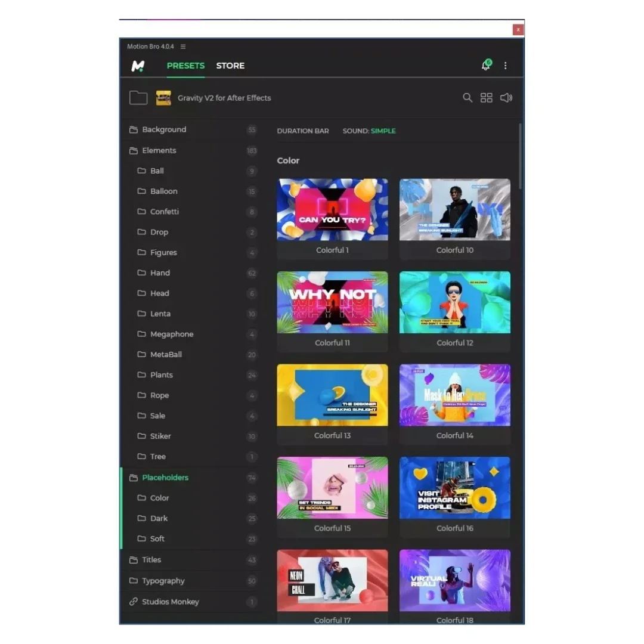Image resolution: width=644 pixels, height=644 pixels.
Task: Click Gravity V2 pack thumbnail icon
Action: pyautogui.click(x=163, y=98)
